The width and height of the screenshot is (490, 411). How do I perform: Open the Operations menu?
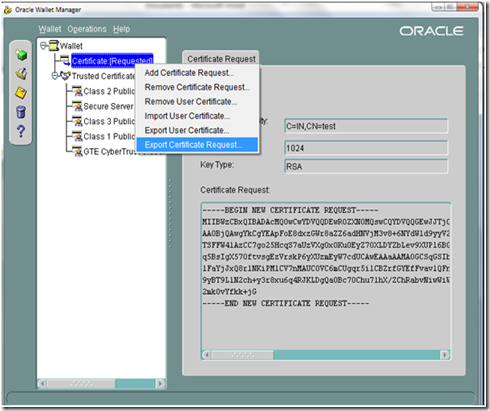click(87, 29)
